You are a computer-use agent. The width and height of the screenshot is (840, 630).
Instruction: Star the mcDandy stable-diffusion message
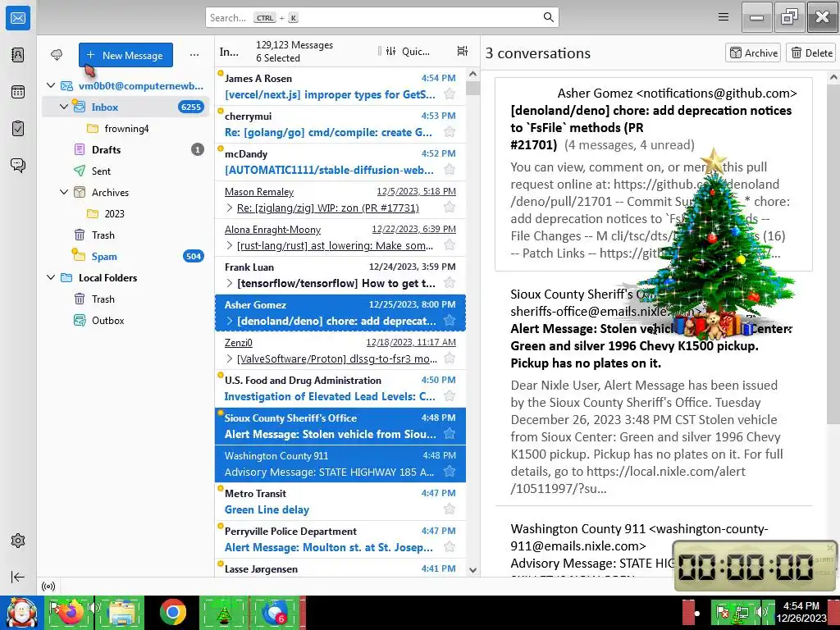[450, 170]
